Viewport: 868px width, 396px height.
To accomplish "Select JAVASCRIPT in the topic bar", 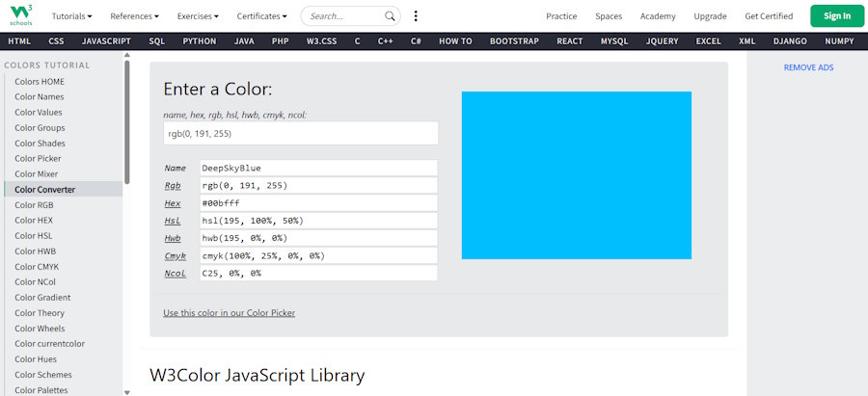I will pos(106,40).
